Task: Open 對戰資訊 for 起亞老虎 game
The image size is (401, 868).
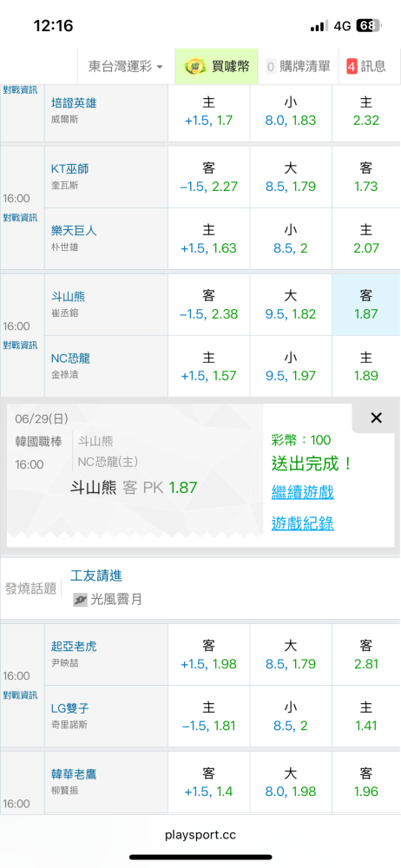Action: click(21, 694)
